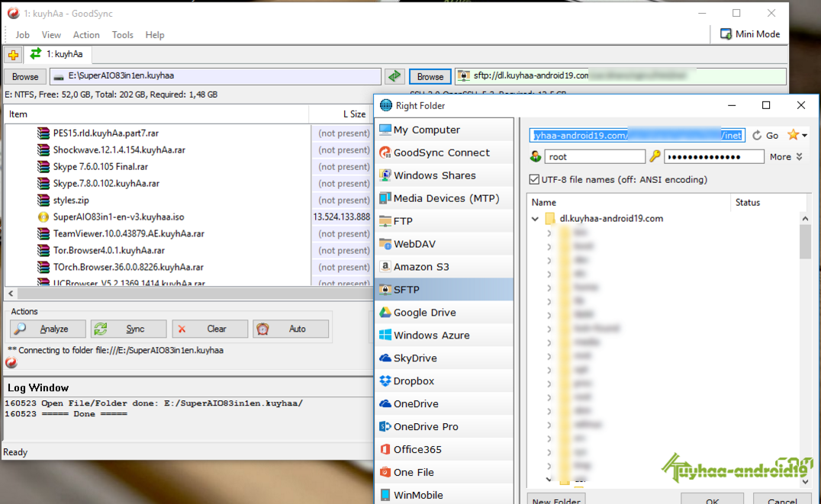Open the Help menu
This screenshot has width=821, height=504.
155,35
